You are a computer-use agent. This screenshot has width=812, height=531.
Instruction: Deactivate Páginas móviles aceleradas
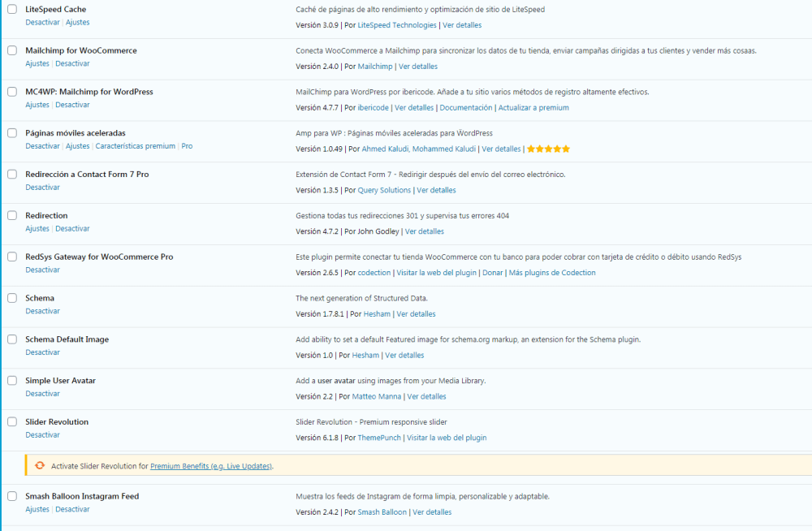click(42, 146)
